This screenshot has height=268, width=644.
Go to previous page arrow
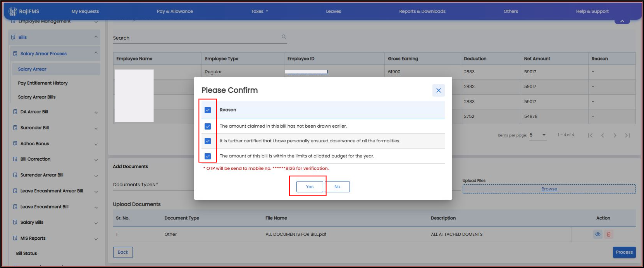click(603, 135)
